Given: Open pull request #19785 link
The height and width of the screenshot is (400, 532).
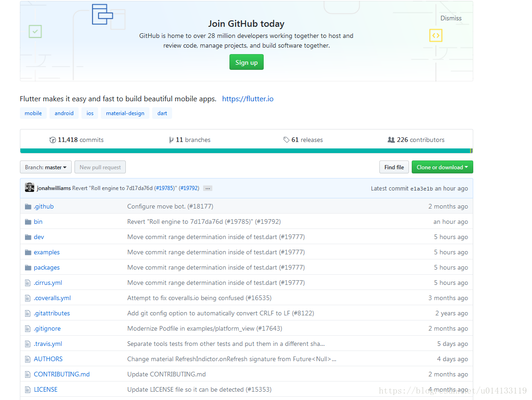Looking at the screenshot, I should [165, 188].
